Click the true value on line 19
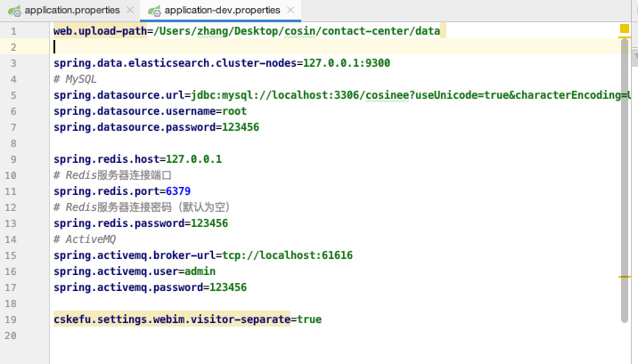The width and height of the screenshot is (638, 364). click(x=309, y=320)
